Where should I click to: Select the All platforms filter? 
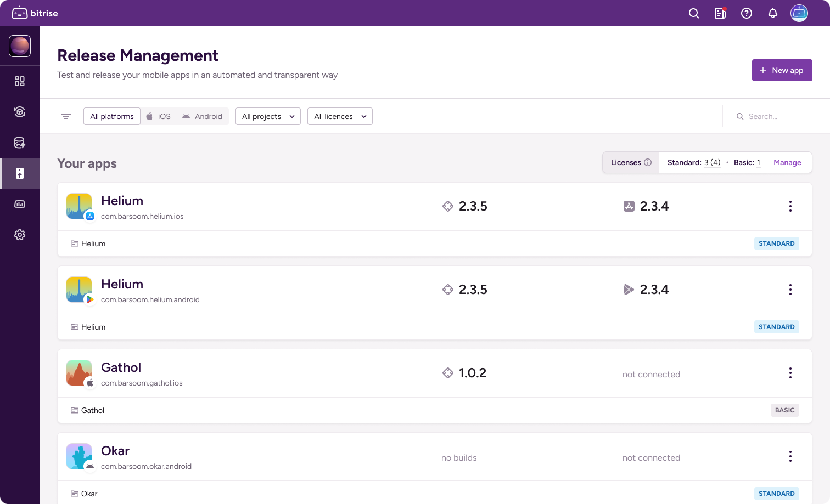(x=112, y=116)
